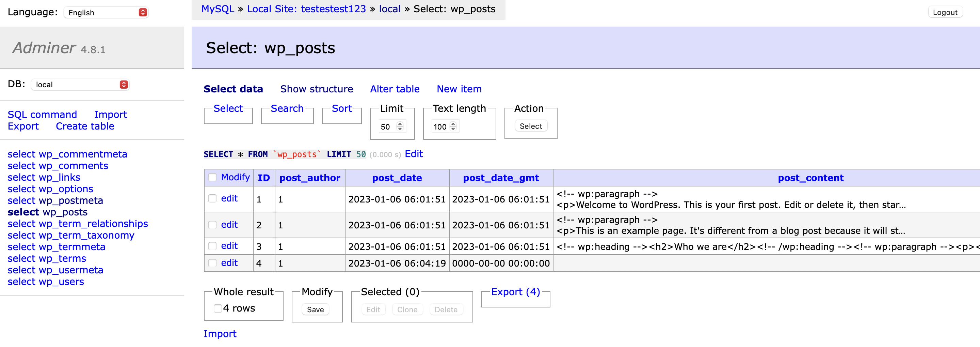The width and height of the screenshot is (980, 347).
Task: Increase the Limit value with the stepper
Action: click(400, 124)
